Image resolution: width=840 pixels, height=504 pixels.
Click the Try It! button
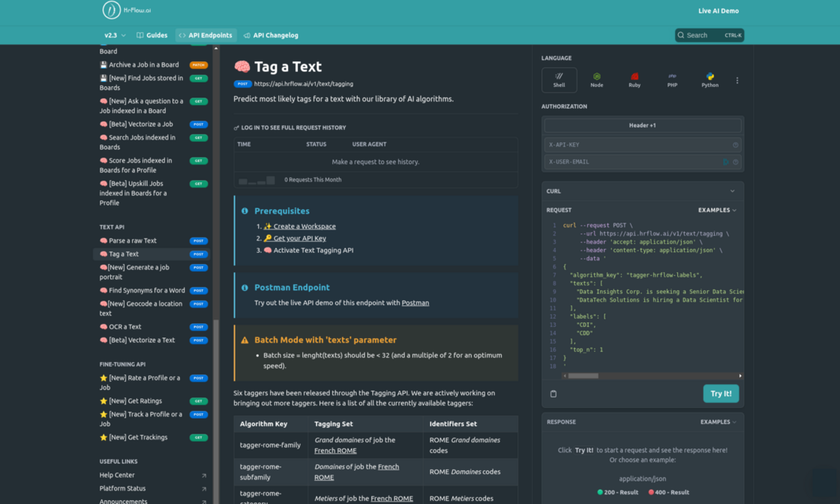tap(721, 393)
